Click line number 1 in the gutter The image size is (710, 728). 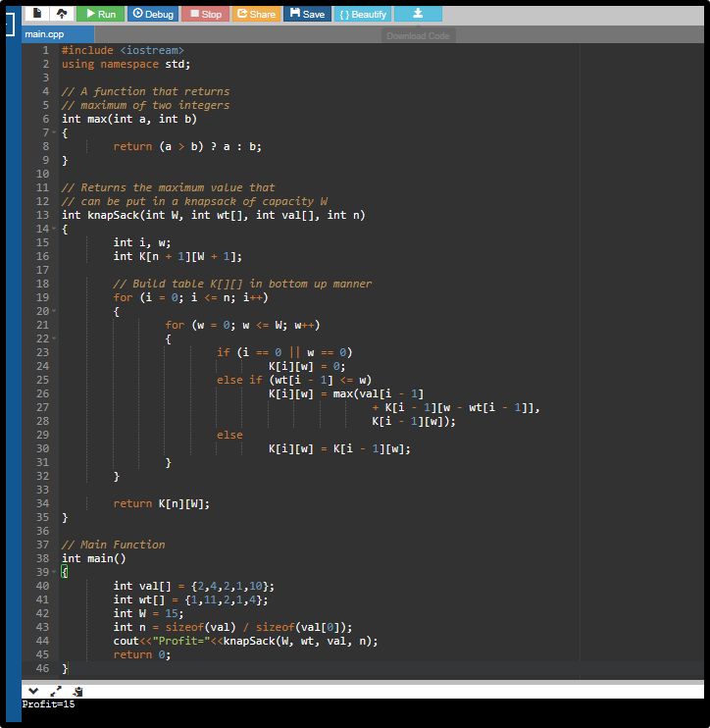point(45,50)
